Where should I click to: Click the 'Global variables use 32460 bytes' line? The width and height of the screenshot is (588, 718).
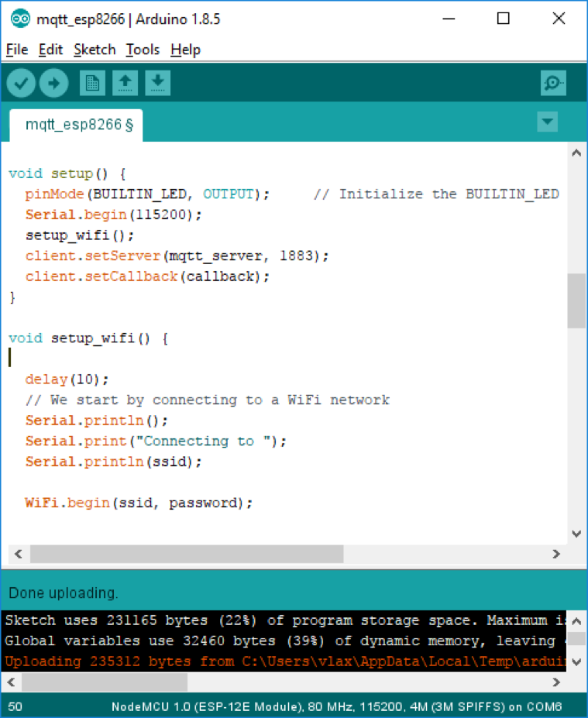[285, 641]
